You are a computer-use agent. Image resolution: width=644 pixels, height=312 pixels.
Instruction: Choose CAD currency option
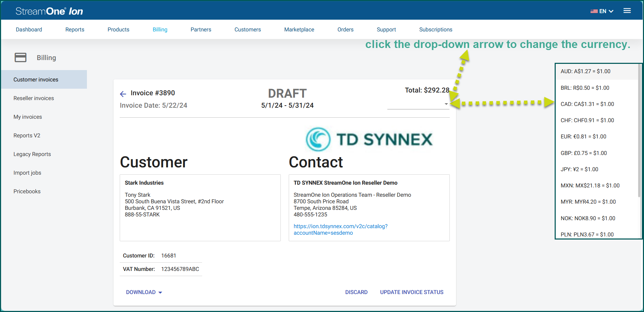(597, 104)
